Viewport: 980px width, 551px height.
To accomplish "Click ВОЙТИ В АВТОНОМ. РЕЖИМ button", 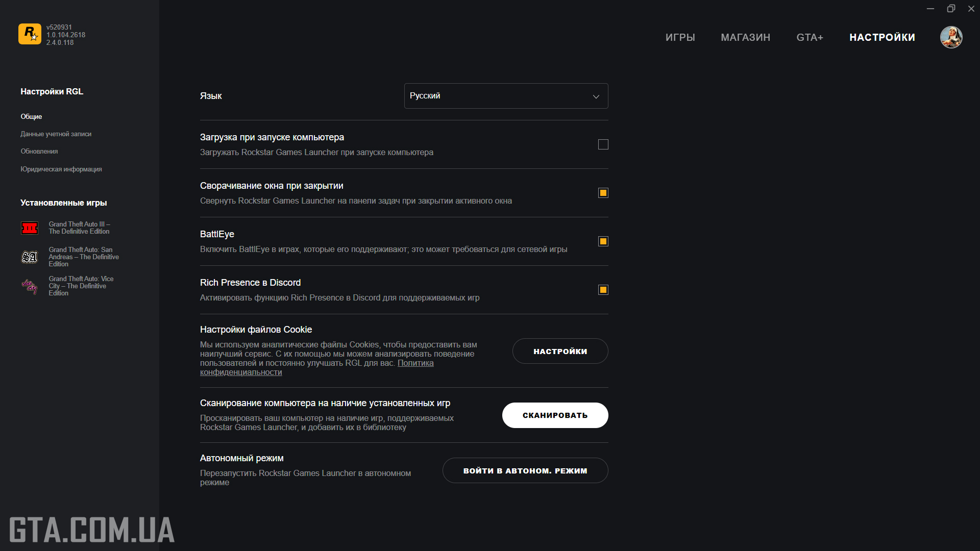I will tap(525, 470).
